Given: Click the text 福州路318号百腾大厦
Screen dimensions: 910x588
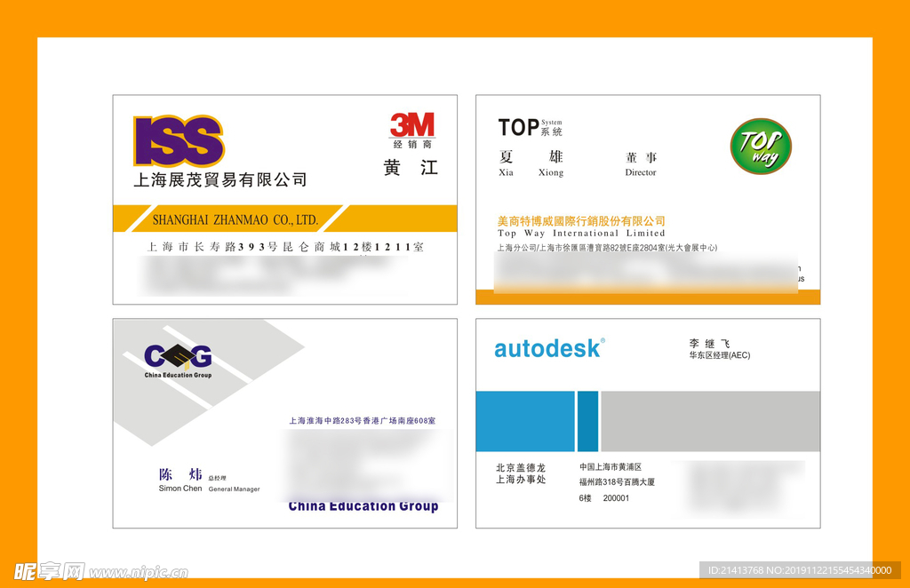Looking at the screenshot, I should 617,482.
